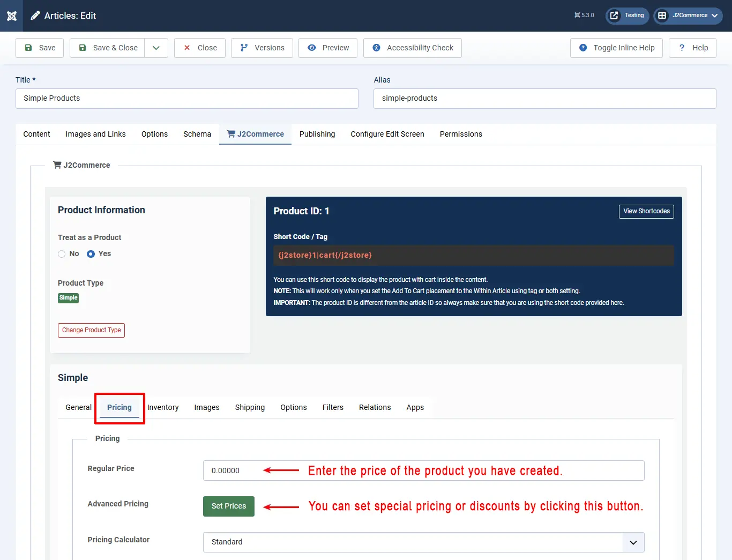Image resolution: width=732 pixels, height=560 pixels.
Task: Go to the Publishing tab
Action: [x=317, y=134]
